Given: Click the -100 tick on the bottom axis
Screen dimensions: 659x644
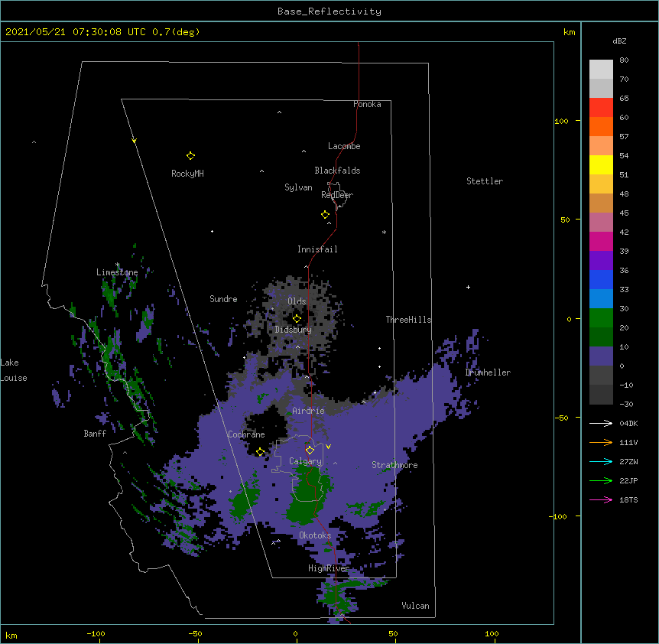Looking at the screenshot, I should tap(96, 633).
